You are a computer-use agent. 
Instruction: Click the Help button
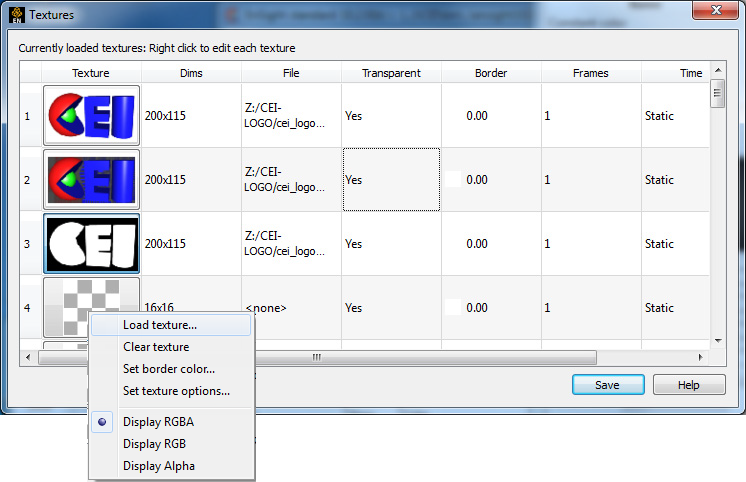click(689, 384)
